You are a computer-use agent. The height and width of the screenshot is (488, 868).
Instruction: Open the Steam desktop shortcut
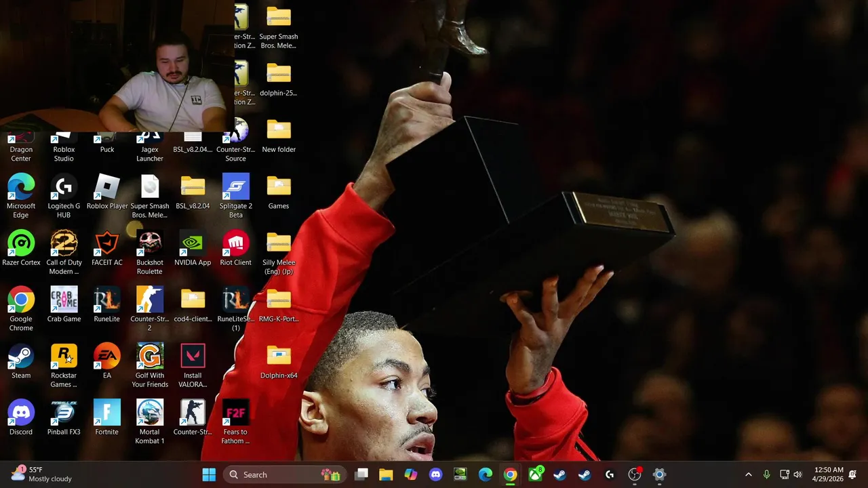point(21,361)
